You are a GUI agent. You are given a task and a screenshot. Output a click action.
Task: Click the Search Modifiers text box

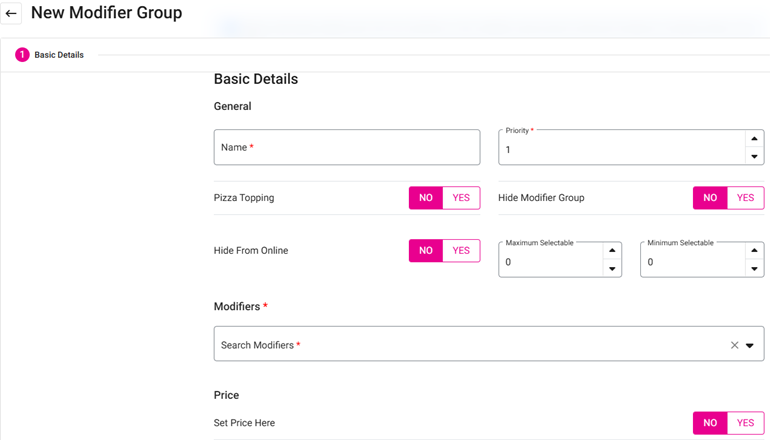(460, 345)
